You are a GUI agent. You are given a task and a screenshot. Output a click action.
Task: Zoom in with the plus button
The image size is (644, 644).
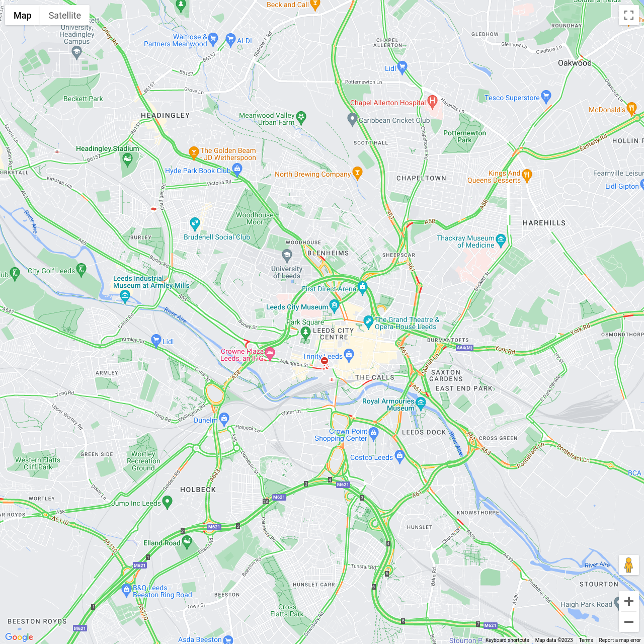coord(629,601)
